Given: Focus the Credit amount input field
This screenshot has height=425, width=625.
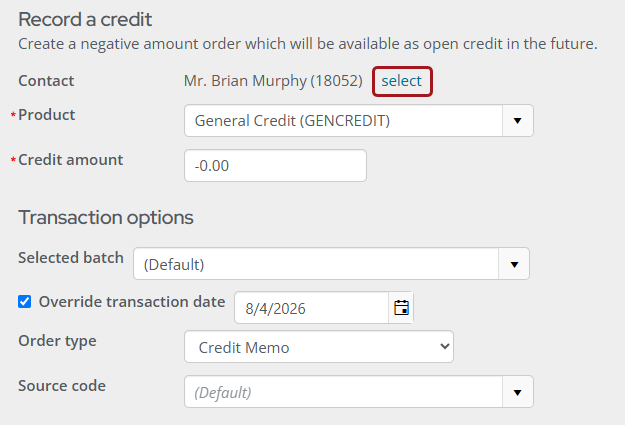Looking at the screenshot, I should click(x=275, y=165).
